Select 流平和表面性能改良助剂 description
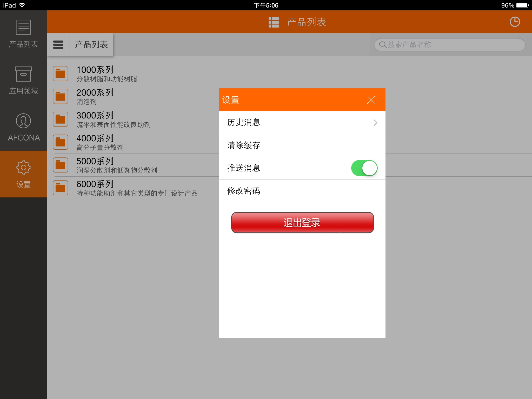This screenshot has height=399, width=532. [x=114, y=125]
